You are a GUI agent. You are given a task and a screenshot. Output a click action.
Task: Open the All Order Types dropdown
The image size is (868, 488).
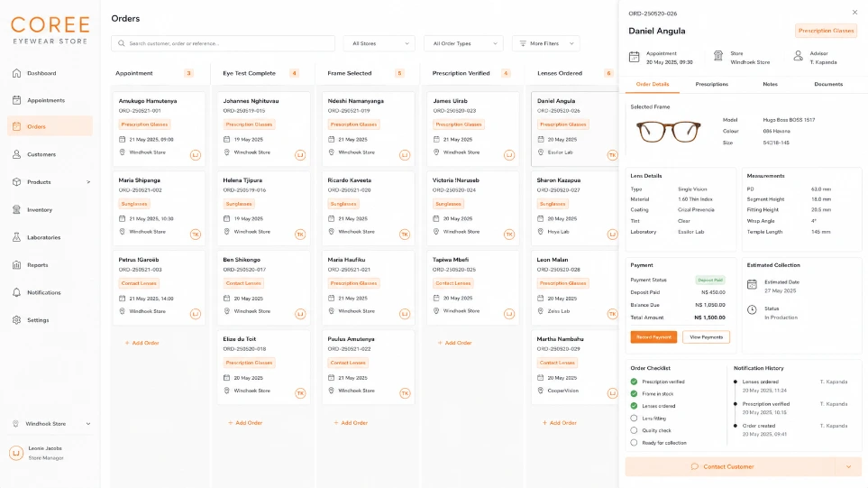tap(464, 43)
